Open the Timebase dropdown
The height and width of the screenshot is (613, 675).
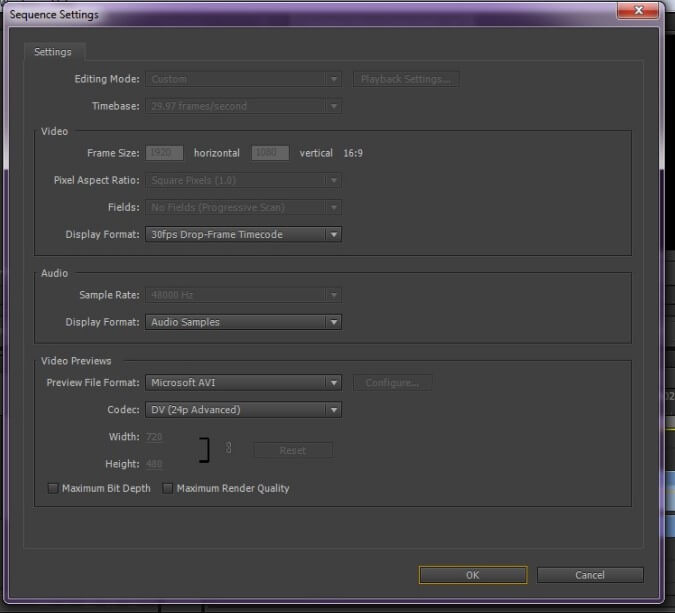244,106
